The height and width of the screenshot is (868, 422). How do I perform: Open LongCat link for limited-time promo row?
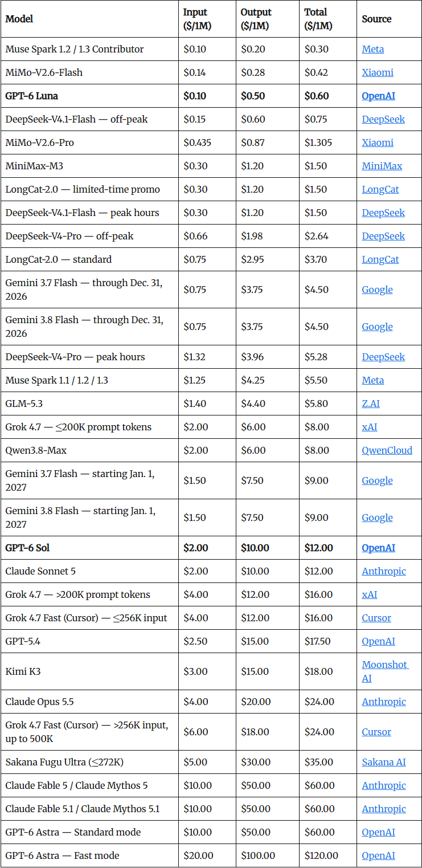(380, 189)
